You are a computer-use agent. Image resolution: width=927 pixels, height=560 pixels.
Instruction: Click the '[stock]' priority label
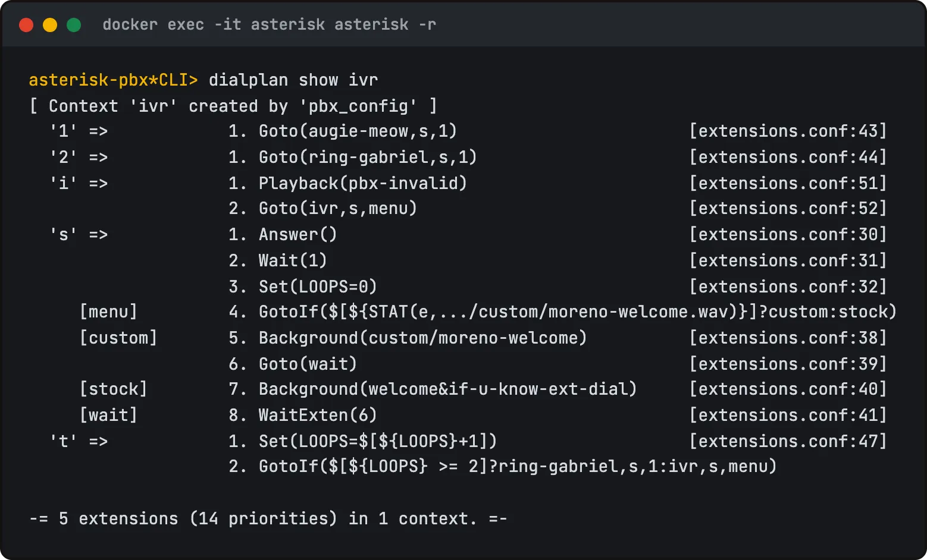[x=113, y=389]
